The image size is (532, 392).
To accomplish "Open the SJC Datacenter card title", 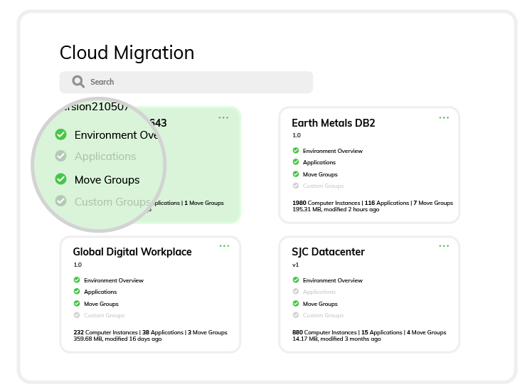I will pyautogui.click(x=328, y=252).
